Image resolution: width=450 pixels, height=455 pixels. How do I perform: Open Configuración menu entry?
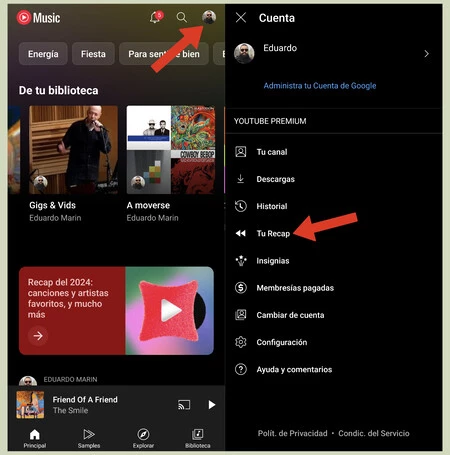coord(334,342)
